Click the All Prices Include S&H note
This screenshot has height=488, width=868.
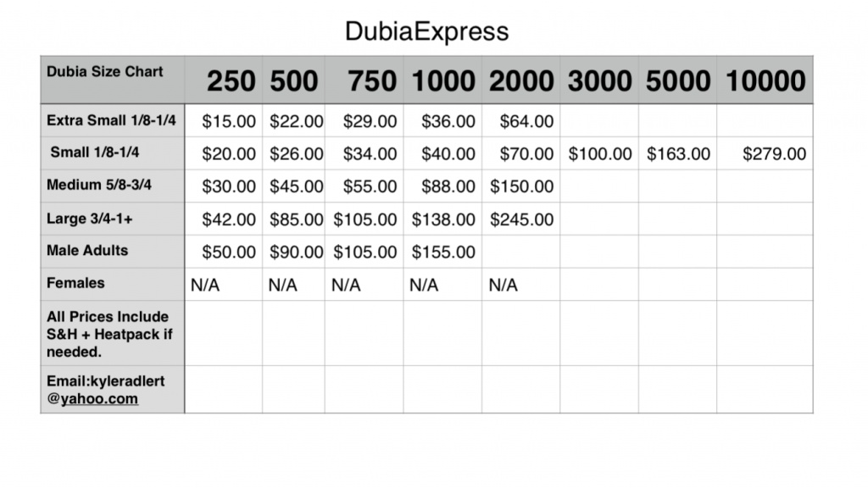tap(109, 334)
